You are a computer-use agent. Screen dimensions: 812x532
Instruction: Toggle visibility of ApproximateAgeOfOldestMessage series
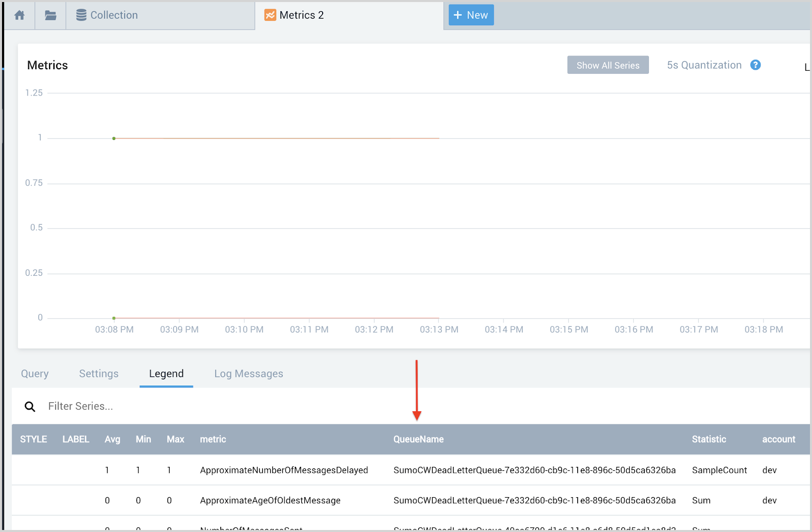33,500
